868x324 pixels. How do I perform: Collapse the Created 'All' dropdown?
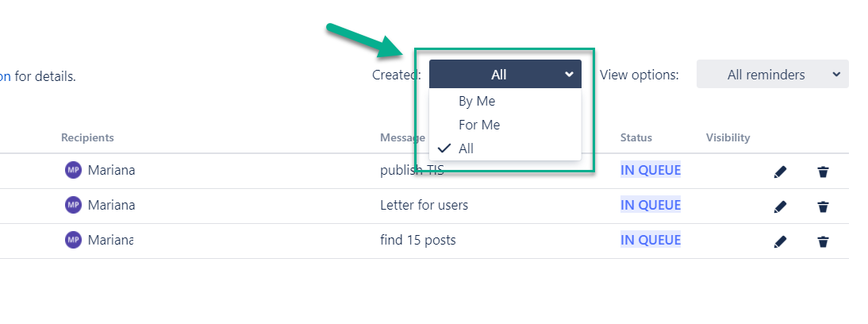click(505, 75)
